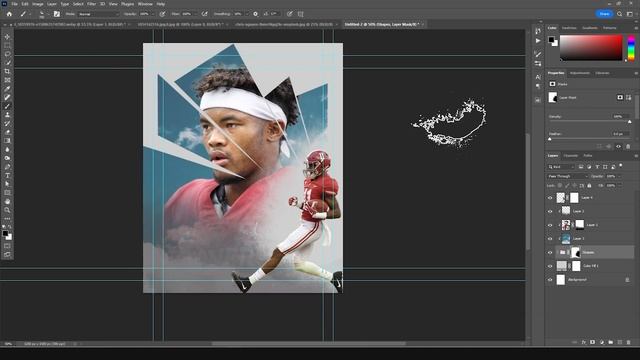Click the Actions play icon in the collapsed panel strip
This screenshot has height=360, width=640.
coord(538,41)
